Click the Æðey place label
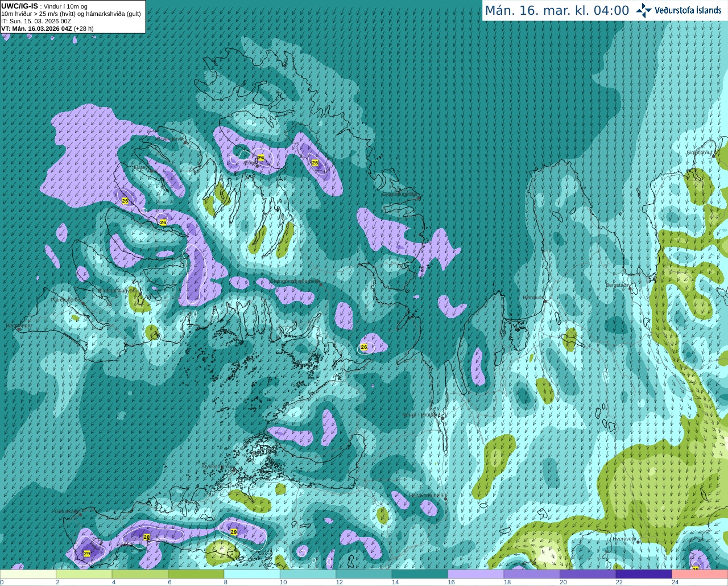This screenshot has width=728, height=586. (x=250, y=163)
